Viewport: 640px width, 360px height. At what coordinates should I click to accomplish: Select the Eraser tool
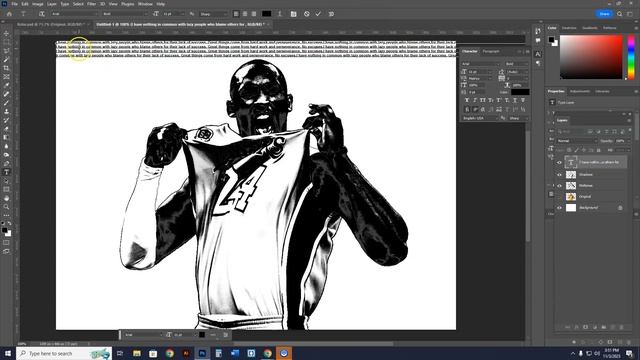(6, 129)
